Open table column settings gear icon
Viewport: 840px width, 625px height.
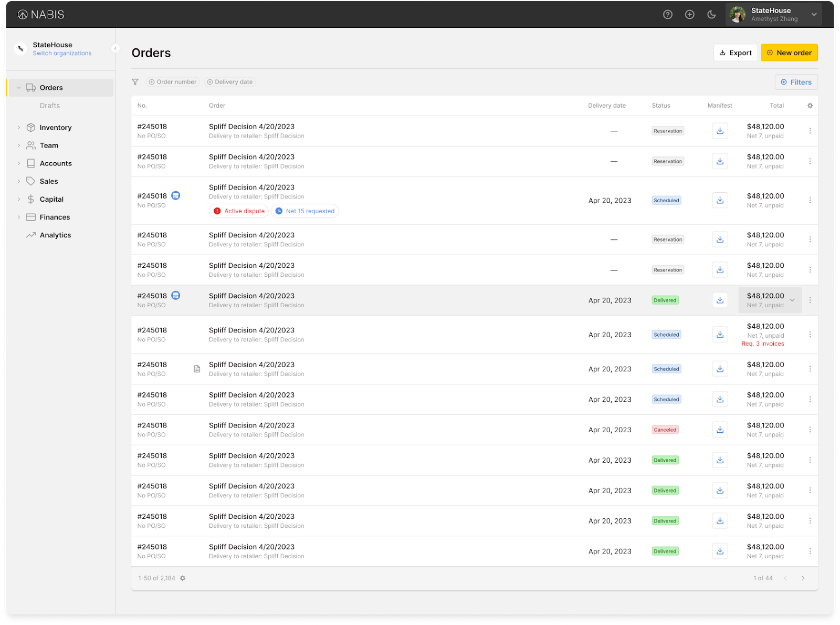[x=810, y=106]
